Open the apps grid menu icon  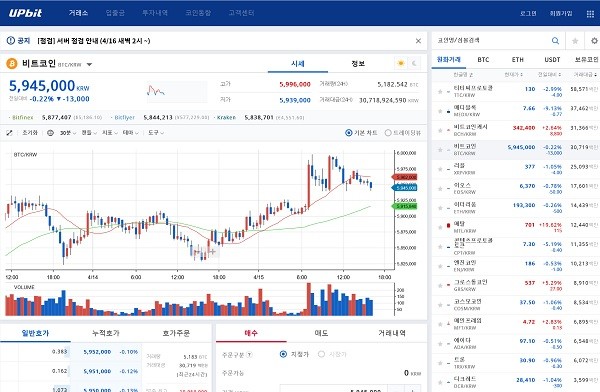590,14
